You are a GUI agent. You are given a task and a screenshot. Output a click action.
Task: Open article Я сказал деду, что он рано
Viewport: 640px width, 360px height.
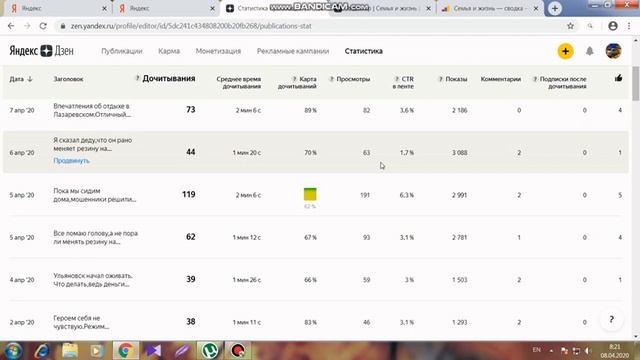click(93, 144)
